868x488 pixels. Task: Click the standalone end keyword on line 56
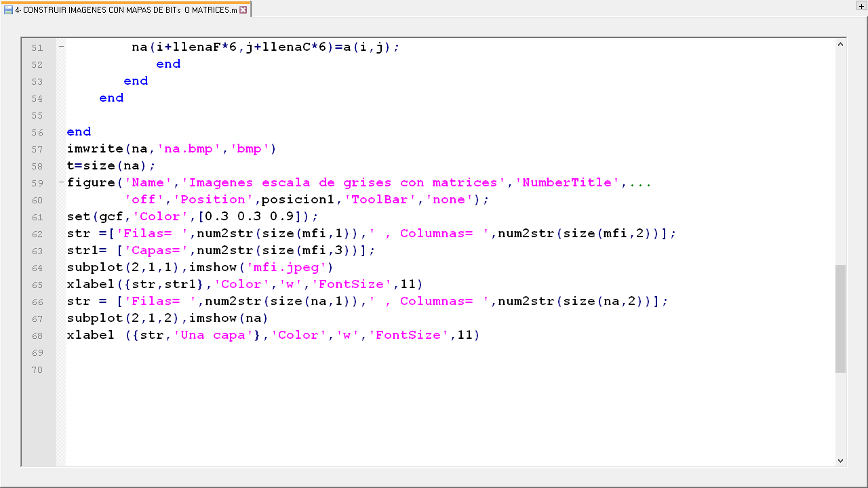79,132
